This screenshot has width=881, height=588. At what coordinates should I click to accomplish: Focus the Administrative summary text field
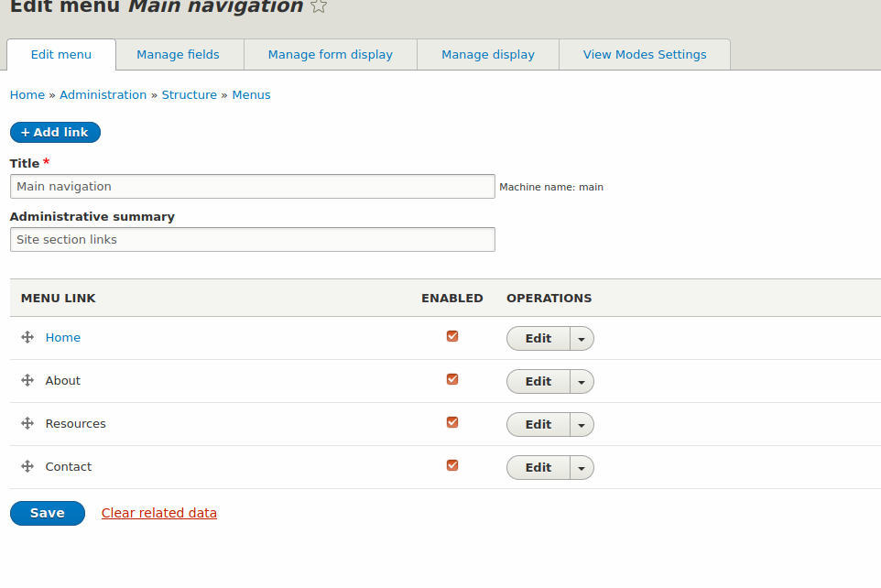click(x=253, y=240)
